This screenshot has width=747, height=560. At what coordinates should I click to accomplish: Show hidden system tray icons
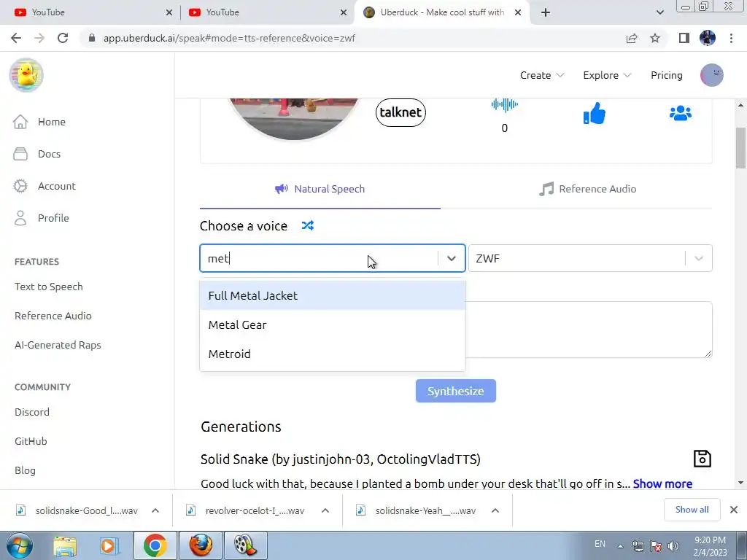(x=620, y=546)
